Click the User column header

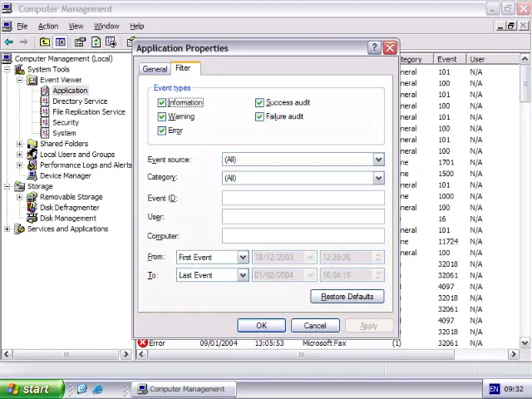(493, 59)
